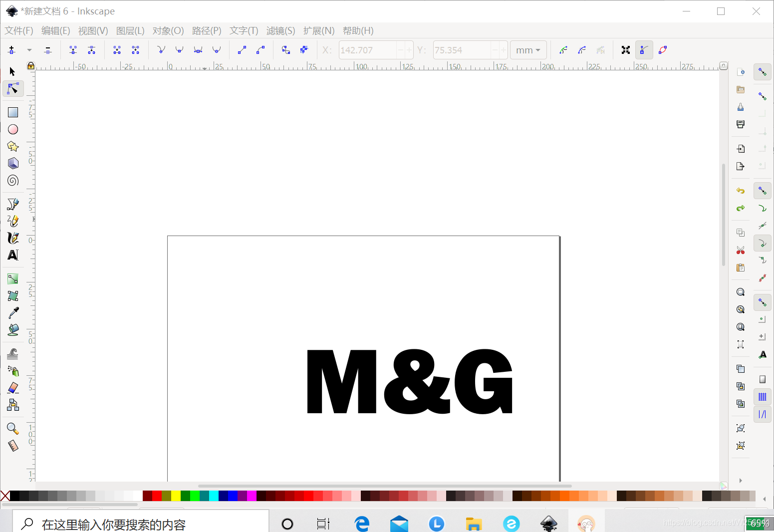Screen dimensions: 774x532
Task: Pick the cyan palette swatch
Action: pyautogui.click(x=214, y=496)
